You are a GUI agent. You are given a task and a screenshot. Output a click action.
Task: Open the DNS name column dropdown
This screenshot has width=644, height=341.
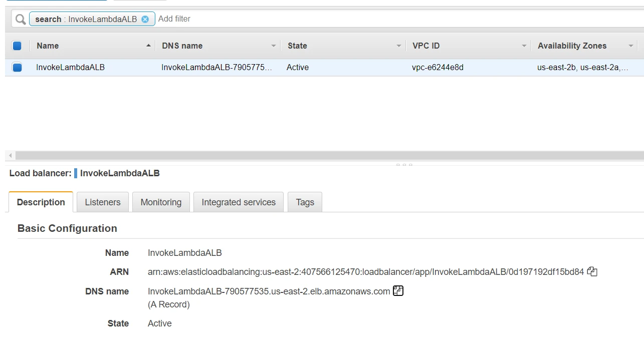274,46
